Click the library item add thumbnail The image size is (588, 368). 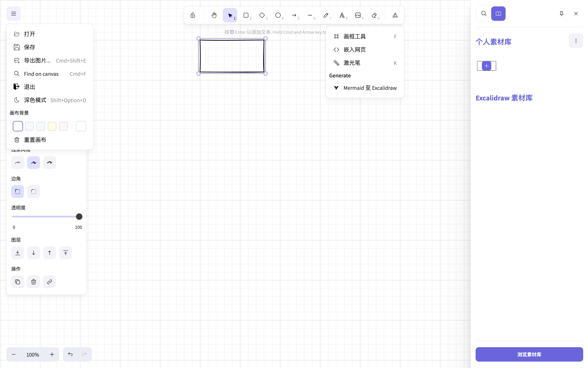pyautogui.click(x=486, y=66)
